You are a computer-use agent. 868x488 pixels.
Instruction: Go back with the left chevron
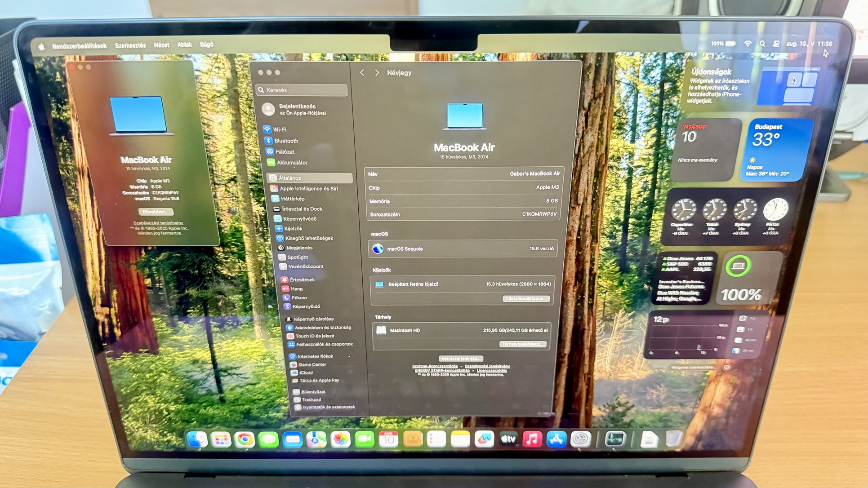coord(362,73)
